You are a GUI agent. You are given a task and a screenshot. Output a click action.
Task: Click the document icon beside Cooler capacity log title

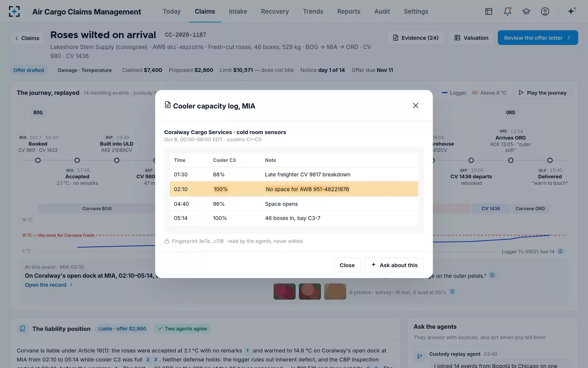167,105
